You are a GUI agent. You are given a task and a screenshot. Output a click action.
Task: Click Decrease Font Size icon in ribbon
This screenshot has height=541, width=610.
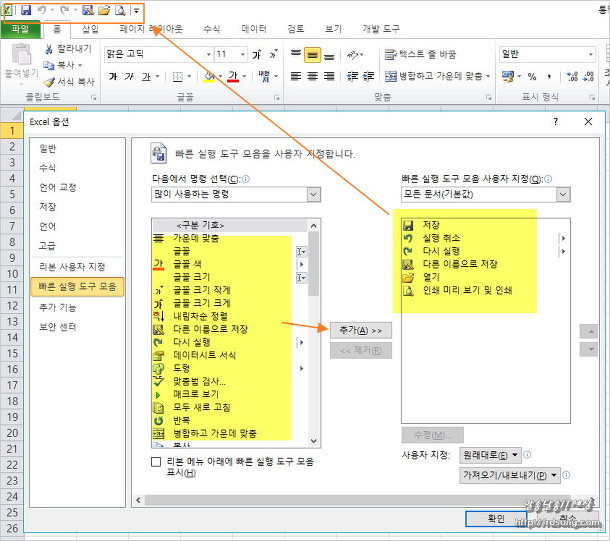tap(273, 54)
